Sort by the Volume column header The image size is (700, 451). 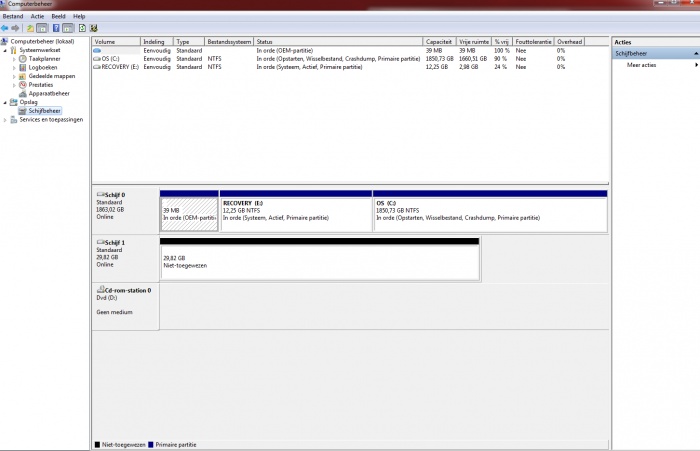coord(116,42)
